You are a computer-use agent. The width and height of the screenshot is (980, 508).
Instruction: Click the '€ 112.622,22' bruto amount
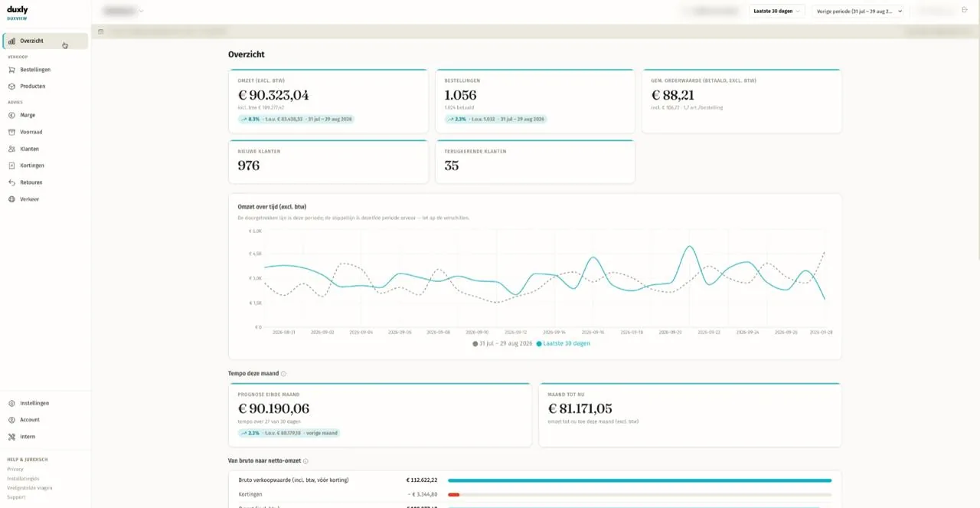point(422,480)
